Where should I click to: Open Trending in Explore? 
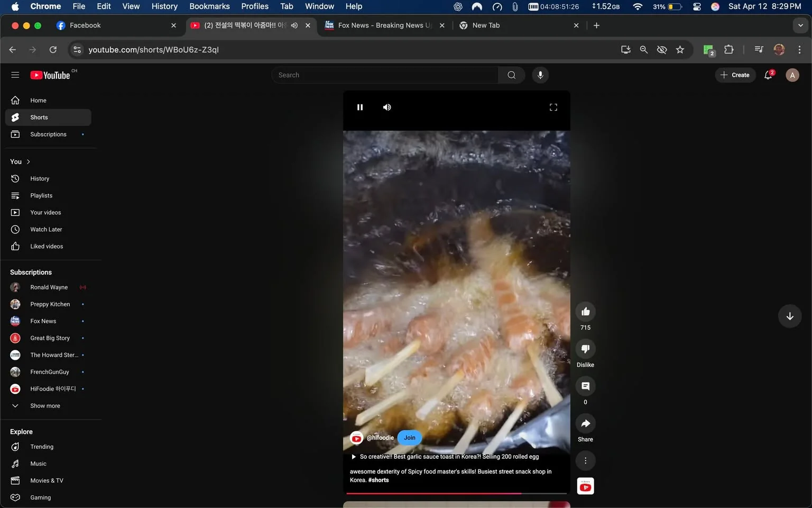click(x=48, y=447)
